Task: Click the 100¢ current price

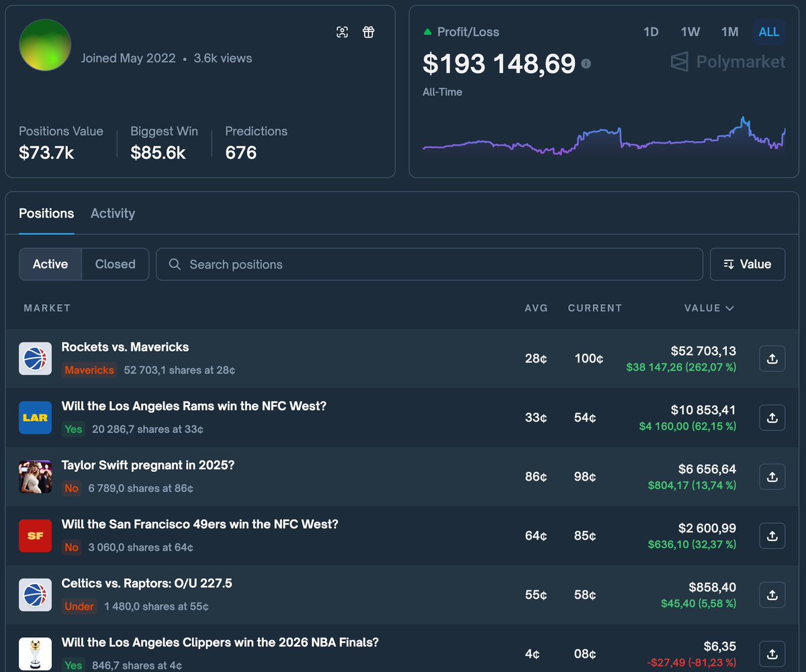Action: click(x=589, y=358)
